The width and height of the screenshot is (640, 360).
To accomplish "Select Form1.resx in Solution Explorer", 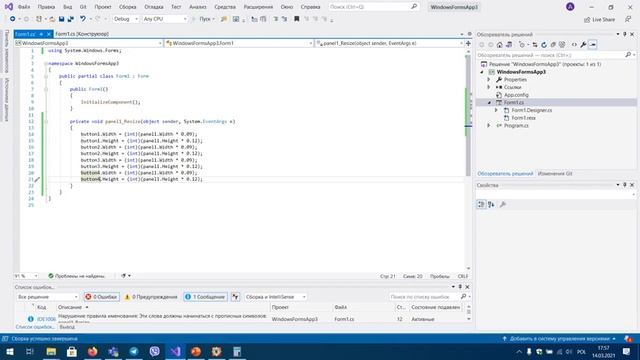I will [x=523, y=118].
